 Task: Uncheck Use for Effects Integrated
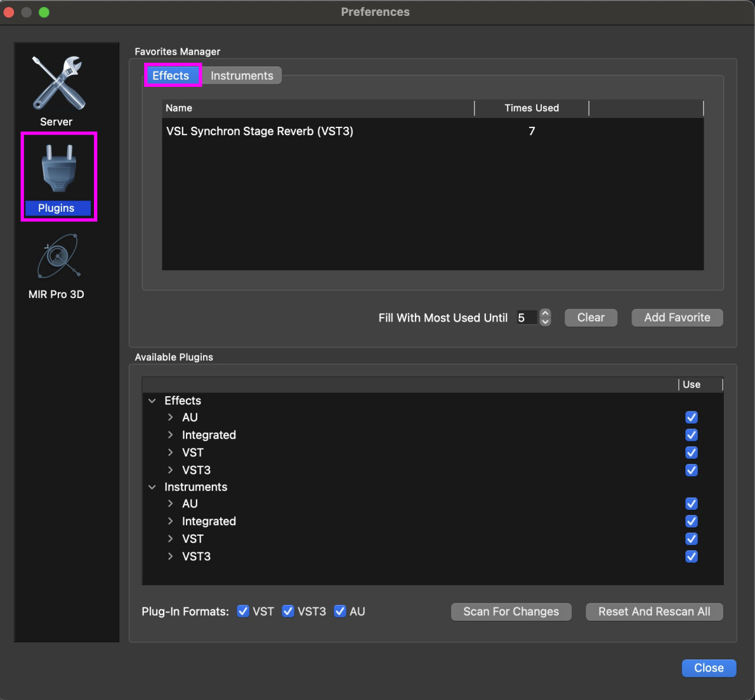(x=692, y=435)
